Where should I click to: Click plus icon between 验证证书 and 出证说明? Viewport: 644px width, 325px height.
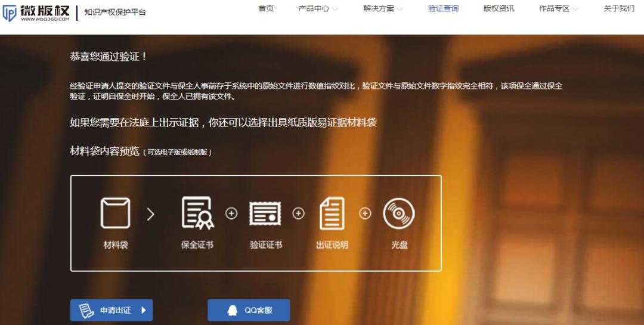[298, 213]
